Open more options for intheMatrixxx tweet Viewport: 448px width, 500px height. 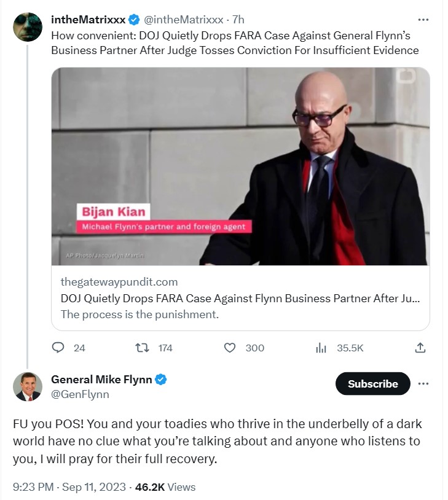pyautogui.click(x=423, y=19)
